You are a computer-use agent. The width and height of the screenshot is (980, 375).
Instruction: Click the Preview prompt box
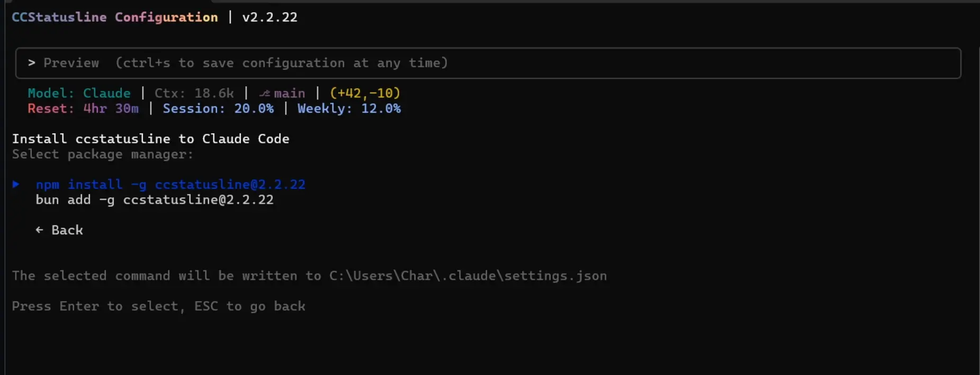coord(488,63)
